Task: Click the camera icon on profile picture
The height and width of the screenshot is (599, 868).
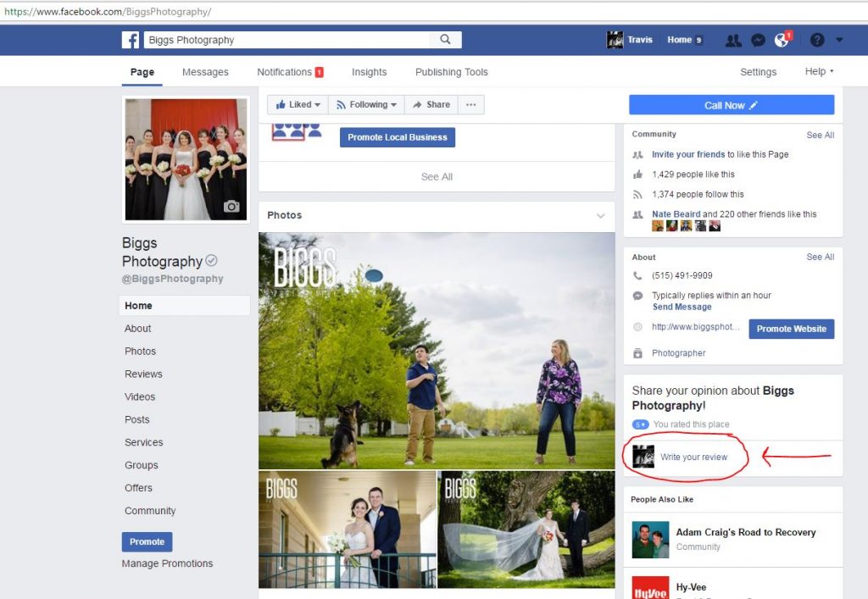Action: (231, 207)
